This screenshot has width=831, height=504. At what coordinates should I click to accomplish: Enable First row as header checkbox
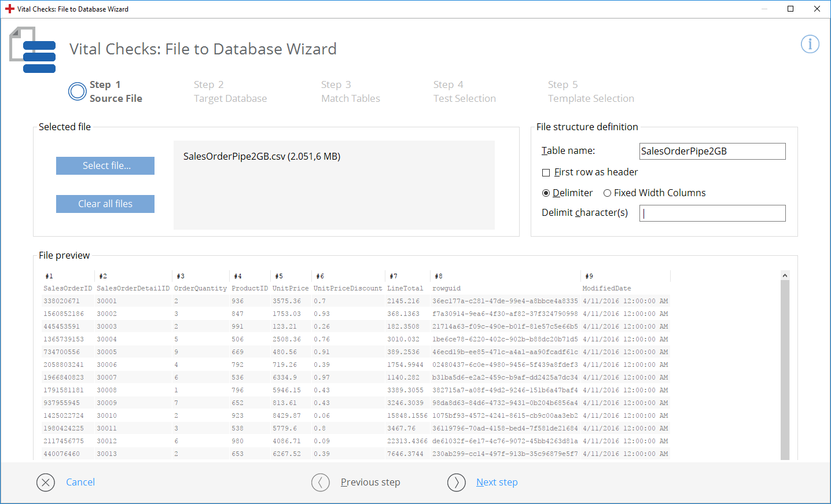pyautogui.click(x=546, y=172)
